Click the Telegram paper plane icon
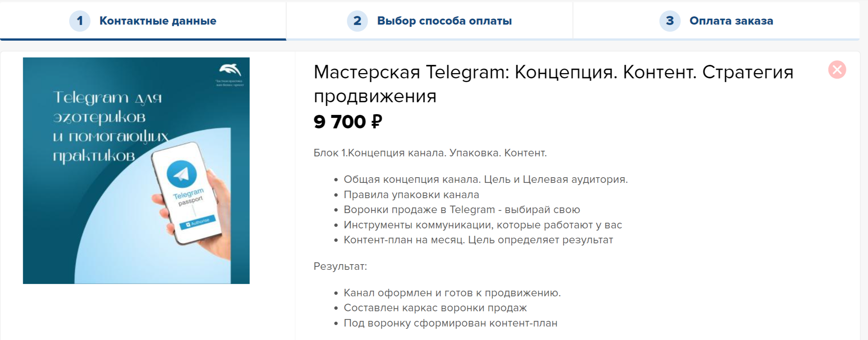The width and height of the screenshot is (868, 340). 182,174
